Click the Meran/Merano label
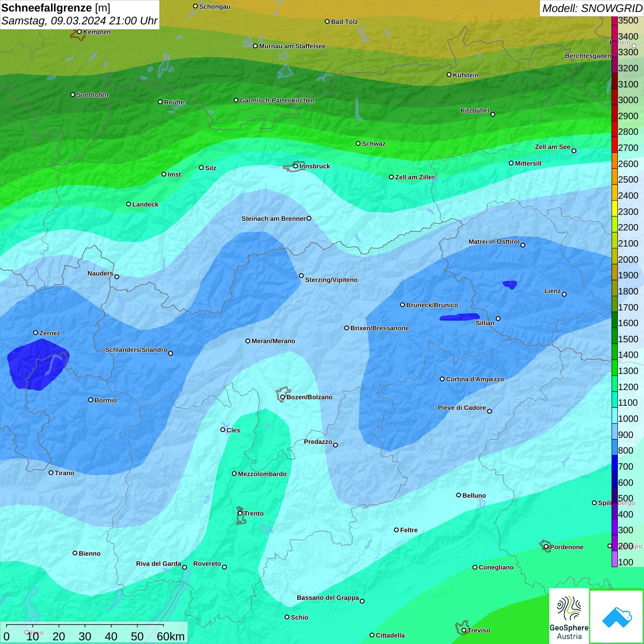644x644 pixels. point(273,341)
